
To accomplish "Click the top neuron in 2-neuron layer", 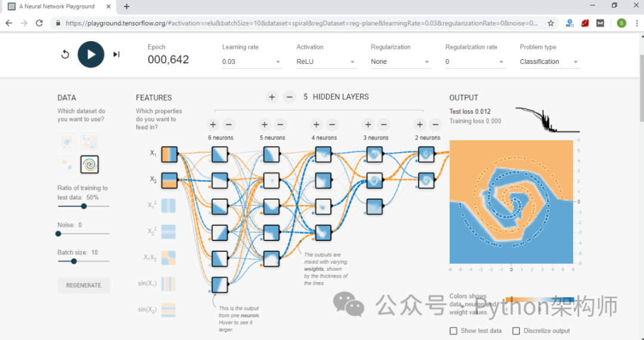I will (426, 154).
